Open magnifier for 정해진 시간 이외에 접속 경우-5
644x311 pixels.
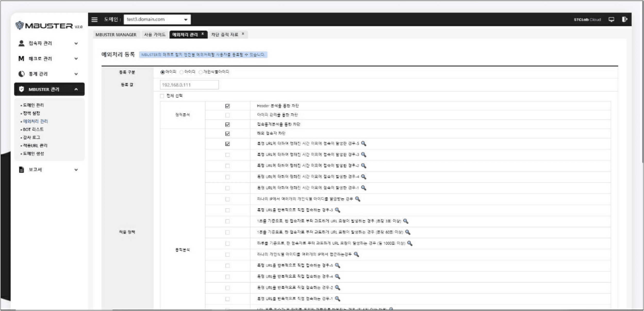pos(364,144)
